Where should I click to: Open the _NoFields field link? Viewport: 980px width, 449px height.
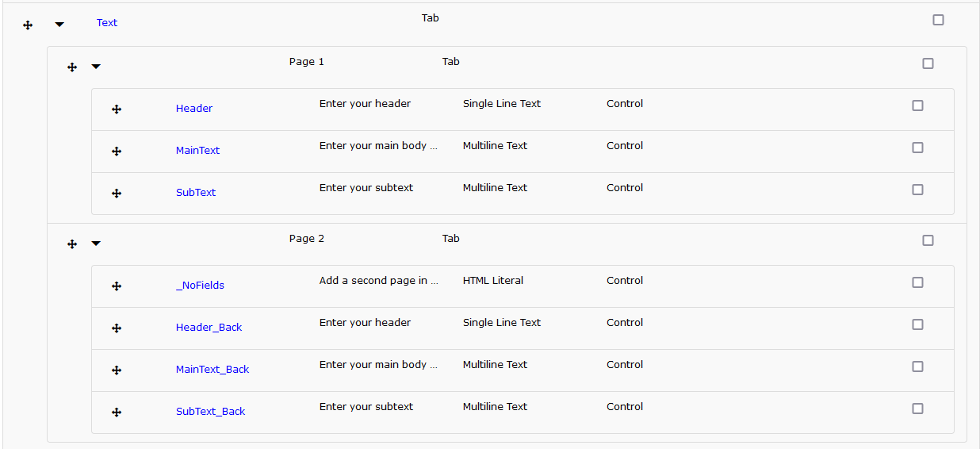pos(200,286)
